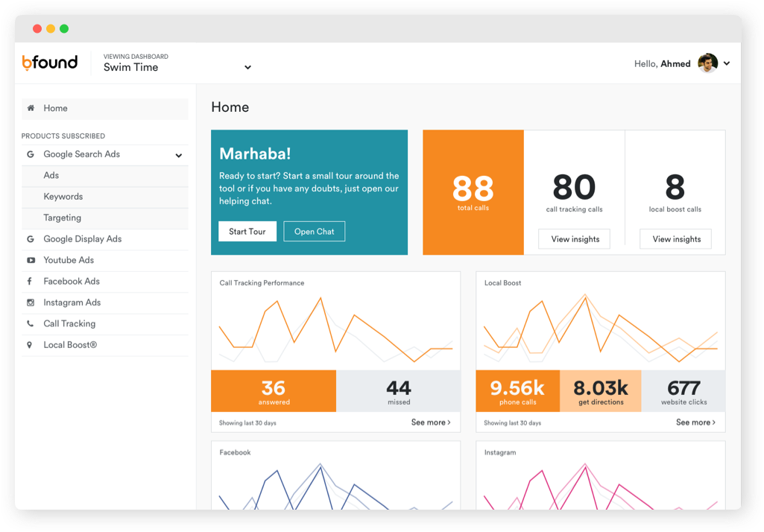Click the map pin icon for Local Boost
Image resolution: width=764 pixels, height=532 pixels.
pyautogui.click(x=30, y=345)
